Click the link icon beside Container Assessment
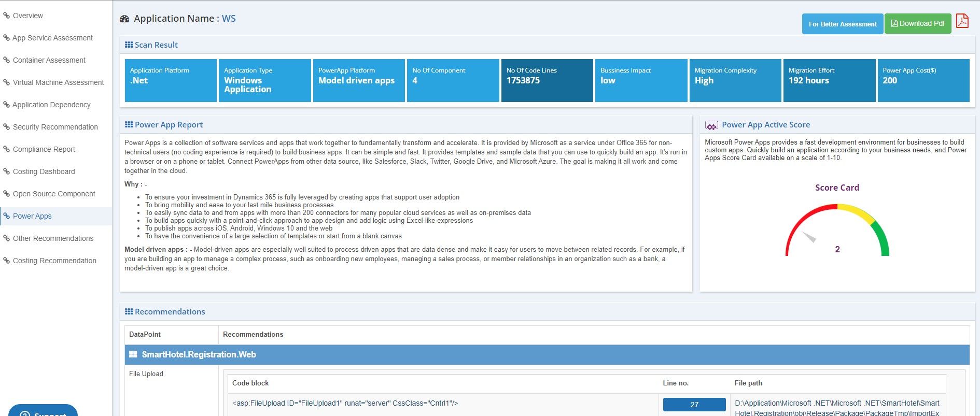This screenshot has height=416, width=980. point(7,60)
